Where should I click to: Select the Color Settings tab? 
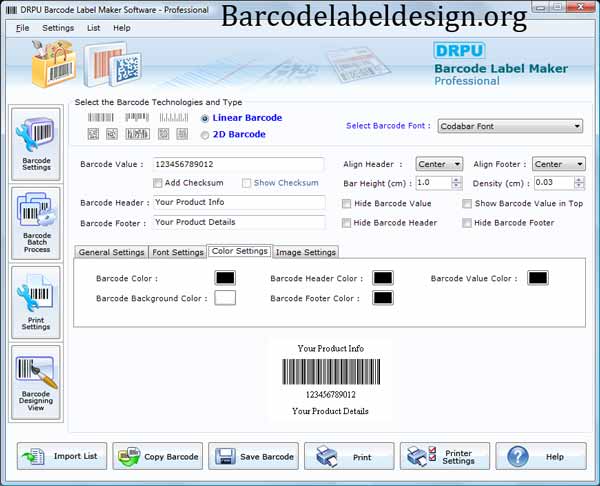click(240, 251)
